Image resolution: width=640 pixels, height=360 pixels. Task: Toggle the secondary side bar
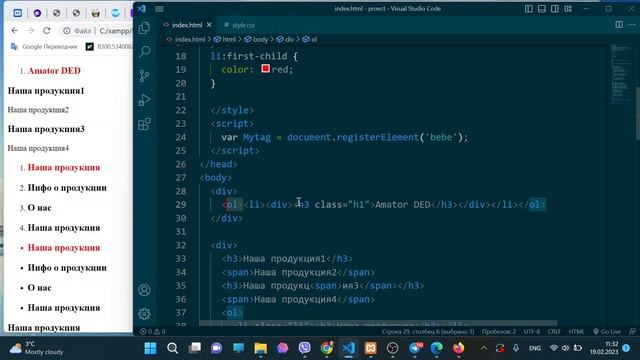(555, 9)
